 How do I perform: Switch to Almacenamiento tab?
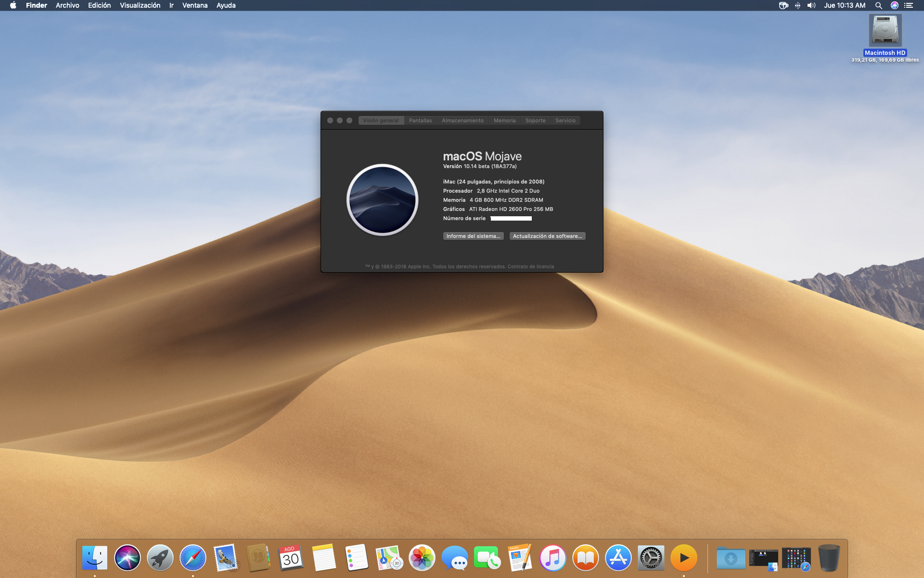463,120
